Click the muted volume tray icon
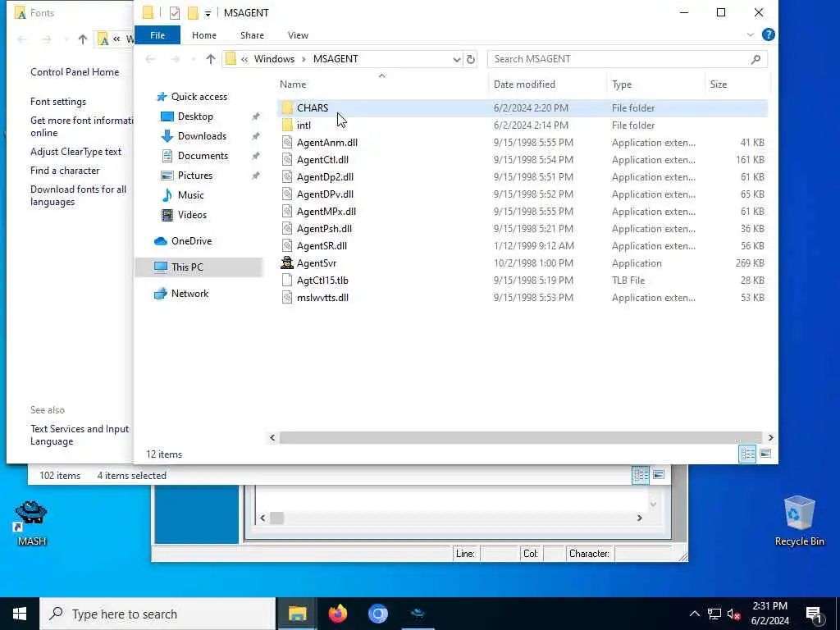 [733, 614]
